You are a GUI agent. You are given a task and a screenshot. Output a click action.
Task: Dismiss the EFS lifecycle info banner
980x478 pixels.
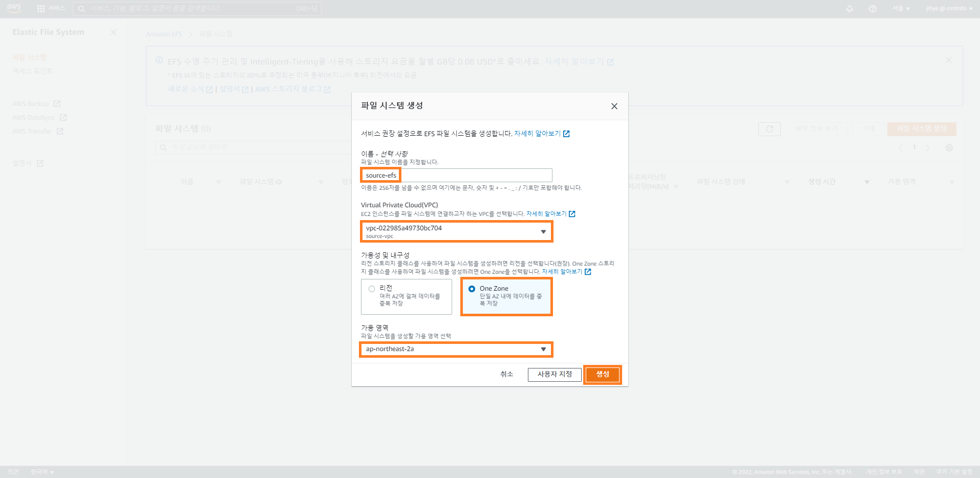[949, 60]
